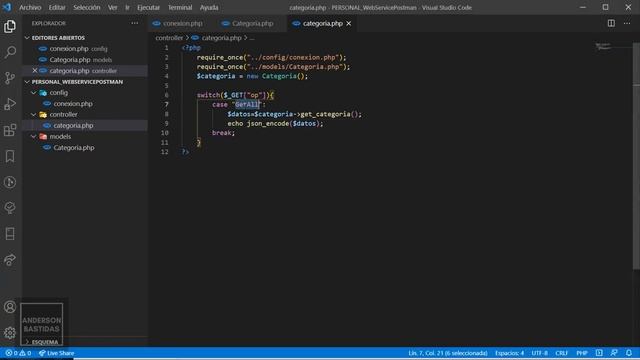The height and width of the screenshot is (360, 640).
Task: Open the Editar menu
Action: pyautogui.click(x=57, y=7)
